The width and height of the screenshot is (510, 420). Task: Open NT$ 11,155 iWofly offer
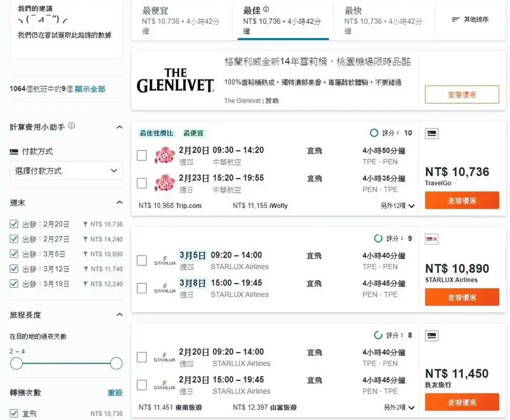(x=260, y=206)
